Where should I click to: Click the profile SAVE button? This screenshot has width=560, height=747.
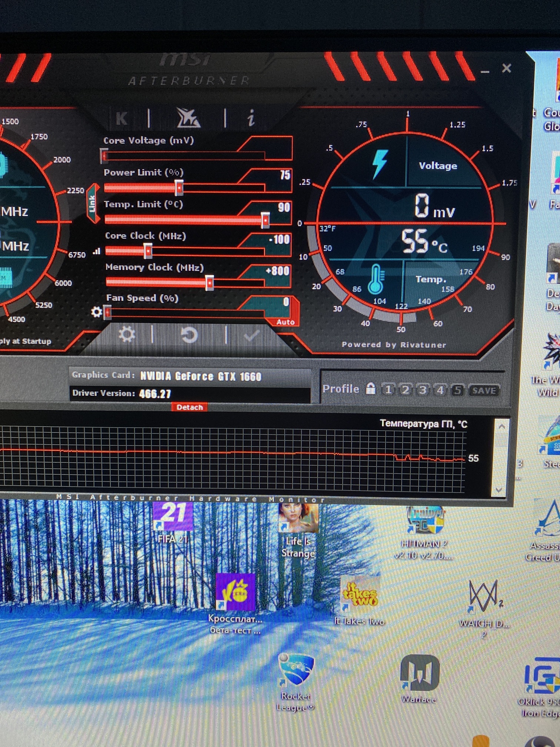click(x=484, y=391)
